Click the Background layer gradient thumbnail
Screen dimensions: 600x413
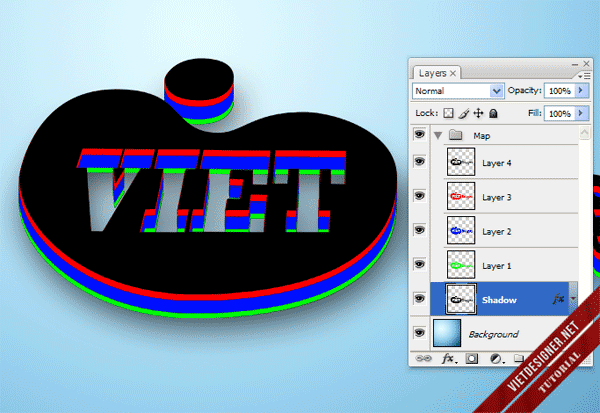tap(447, 333)
